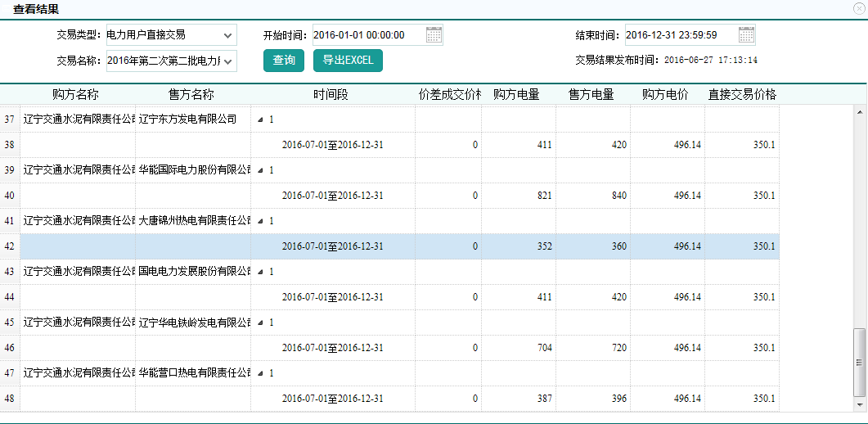The width and height of the screenshot is (868, 424).
Task: Click the 查询 button
Action: click(284, 61)
